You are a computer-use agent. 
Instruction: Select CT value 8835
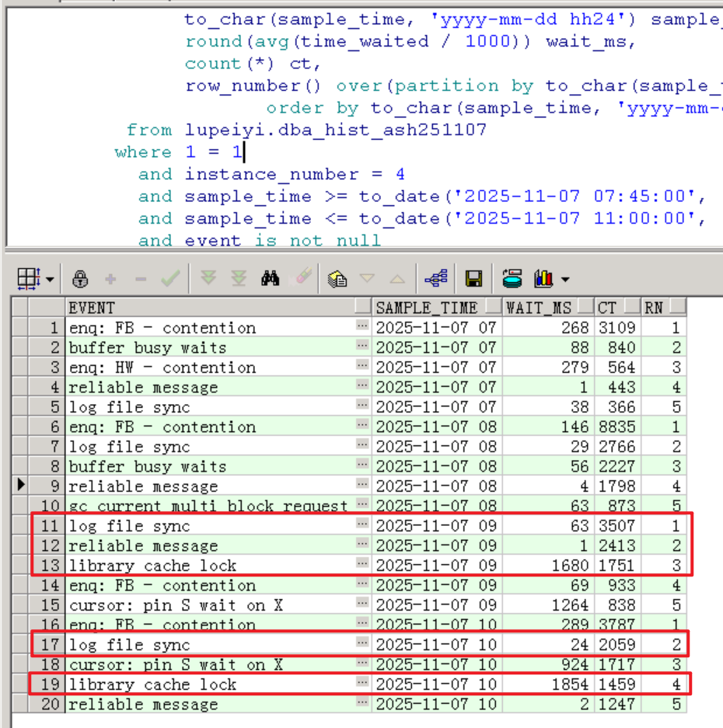[617, 427]
